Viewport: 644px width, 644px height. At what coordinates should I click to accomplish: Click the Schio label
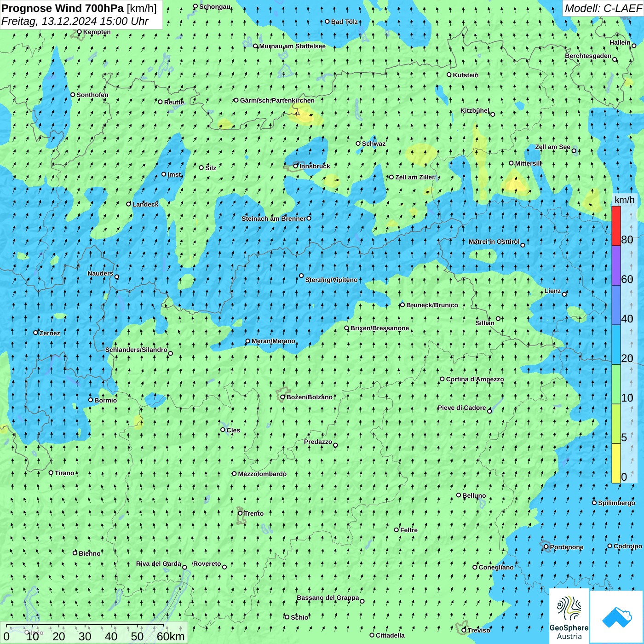[x=299, y=617]
